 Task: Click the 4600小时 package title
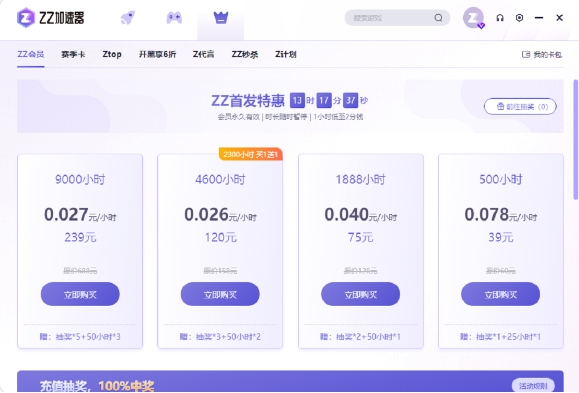click(220, 180)
